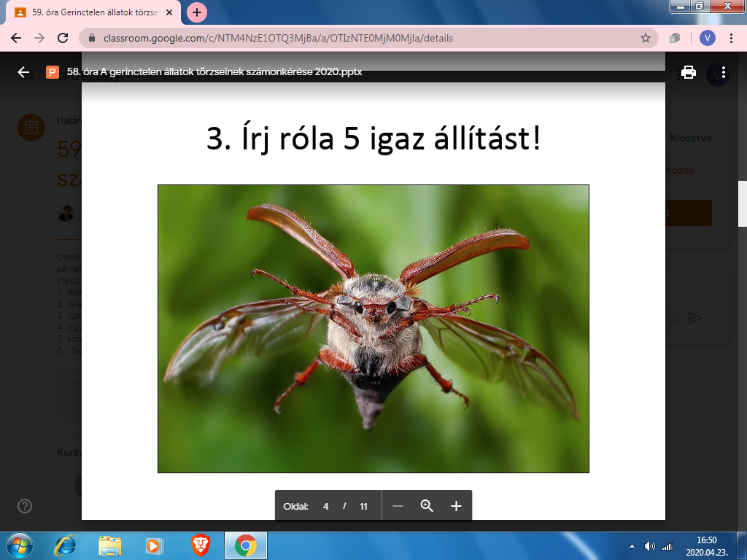Click the print icon in the viewer toolbar
This screenshot has width=747, height=560.
(x=688, y=72)
